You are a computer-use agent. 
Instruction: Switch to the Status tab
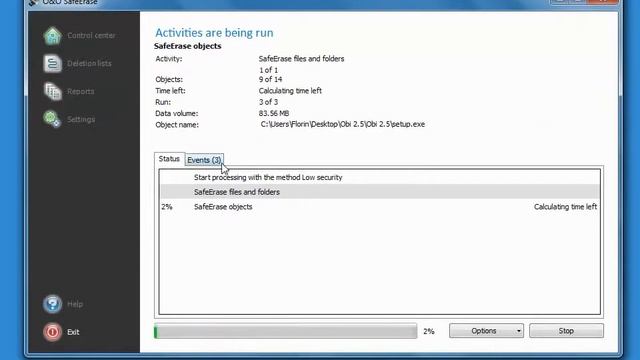click(x=169, y=159)
